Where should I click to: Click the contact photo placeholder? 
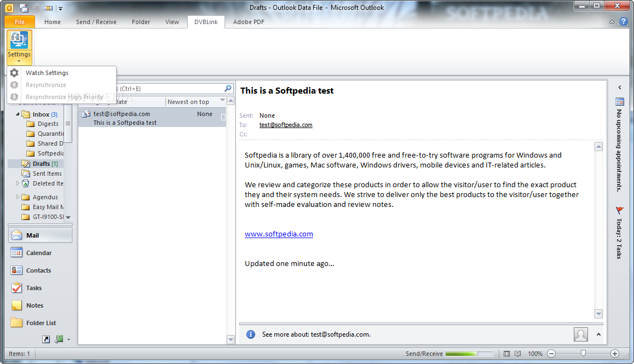click(581, 334)
